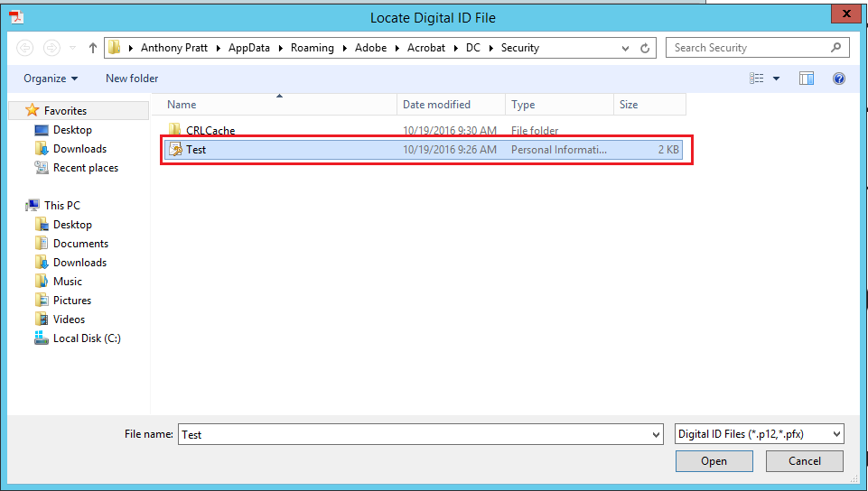868x491 pixels.
Task: Open the CRLCache folder
Action: [210, 131]
